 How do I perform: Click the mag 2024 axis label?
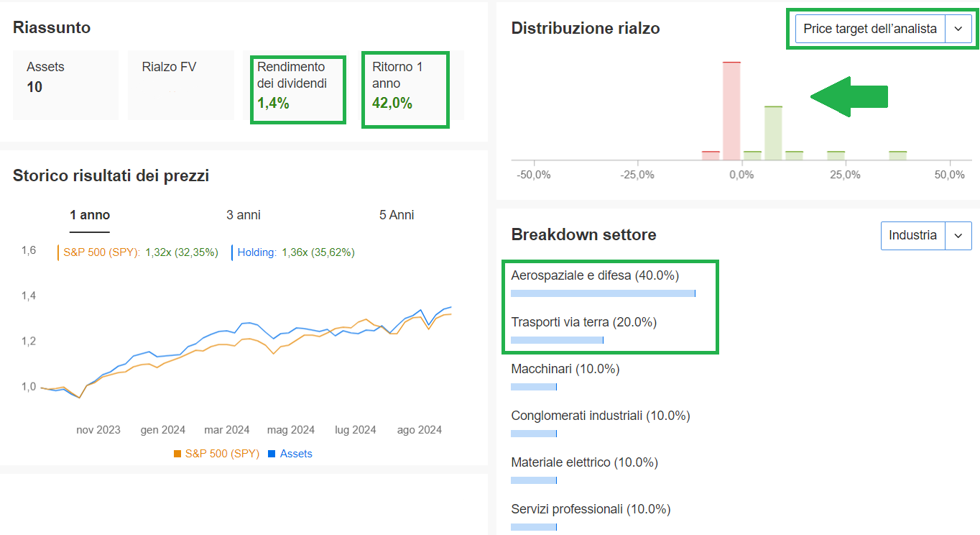click(x=291, y=430)
